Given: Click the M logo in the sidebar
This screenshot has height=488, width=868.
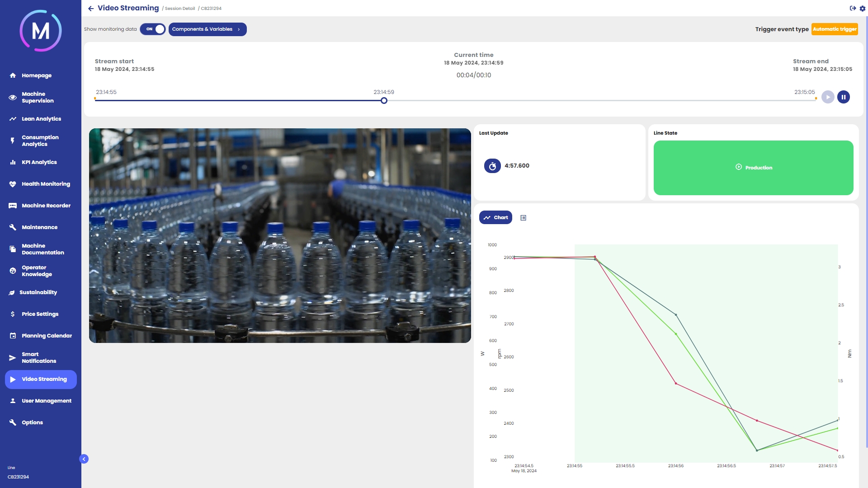Looking at the screenshot, I should pyautogui.click(x=41, y=31).
